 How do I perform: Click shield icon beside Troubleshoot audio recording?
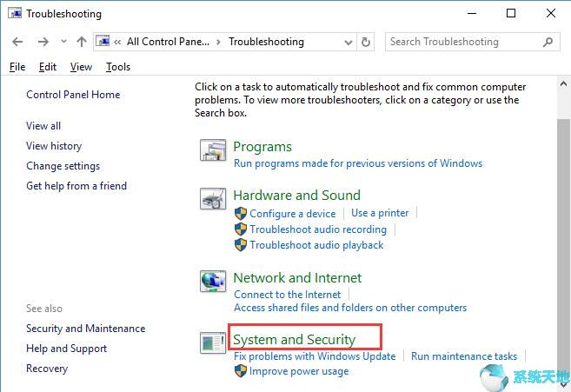click(241, 229)
